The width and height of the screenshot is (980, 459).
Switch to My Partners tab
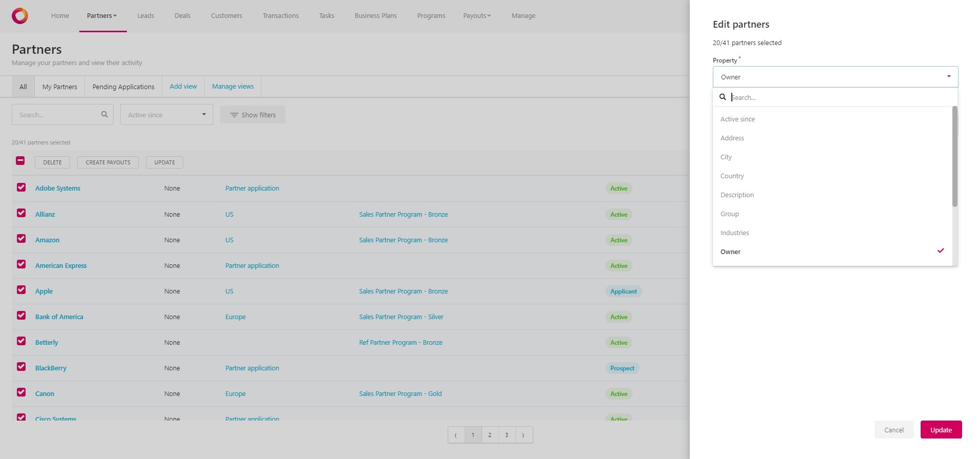[x=59, y=87]
